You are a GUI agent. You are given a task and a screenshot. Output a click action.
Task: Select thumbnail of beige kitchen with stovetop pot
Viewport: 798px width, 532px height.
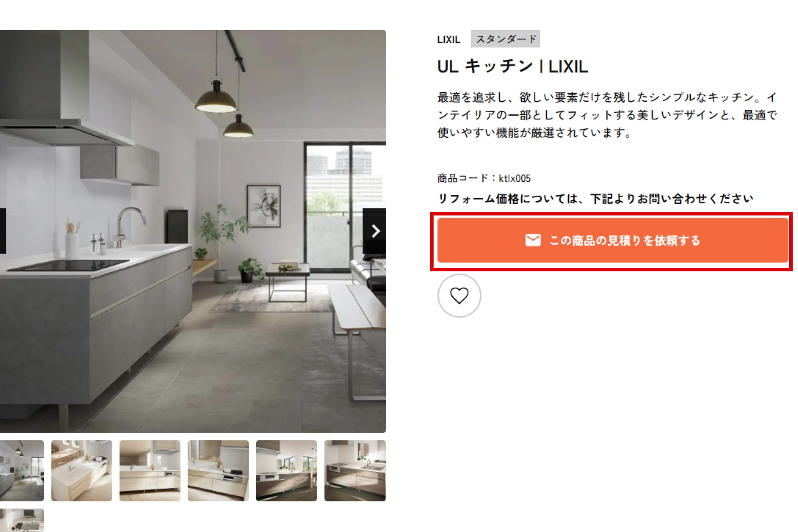[x=218, y=470]
